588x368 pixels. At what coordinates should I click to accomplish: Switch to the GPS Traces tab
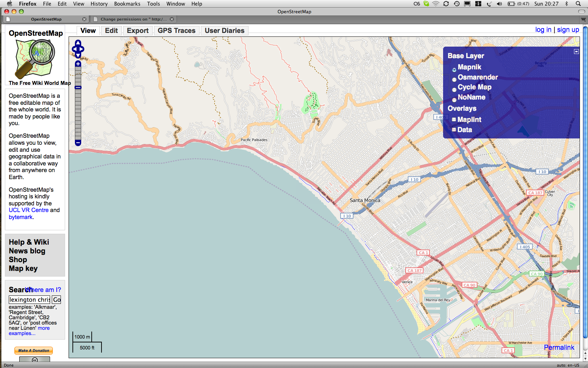[x=176, y=31]
